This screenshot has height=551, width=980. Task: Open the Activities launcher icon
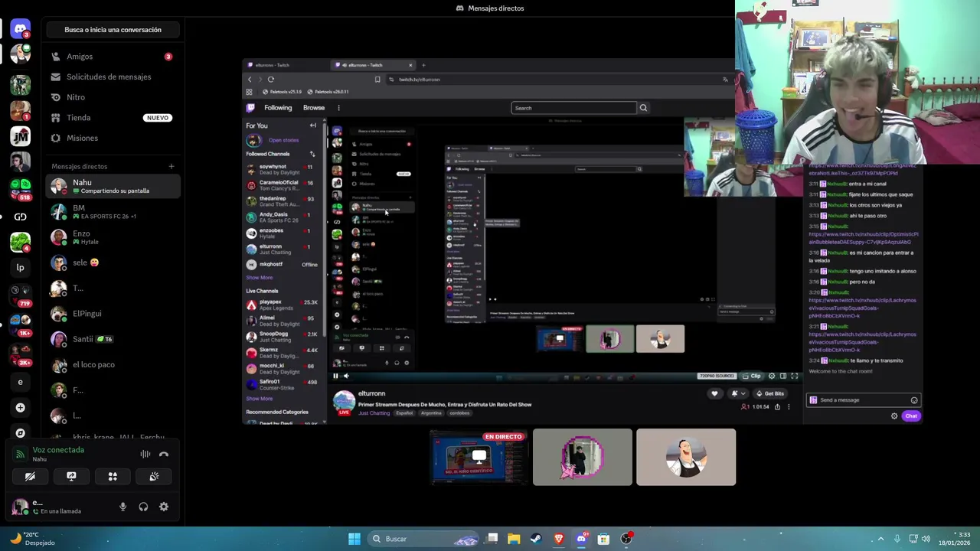[113, 476]
